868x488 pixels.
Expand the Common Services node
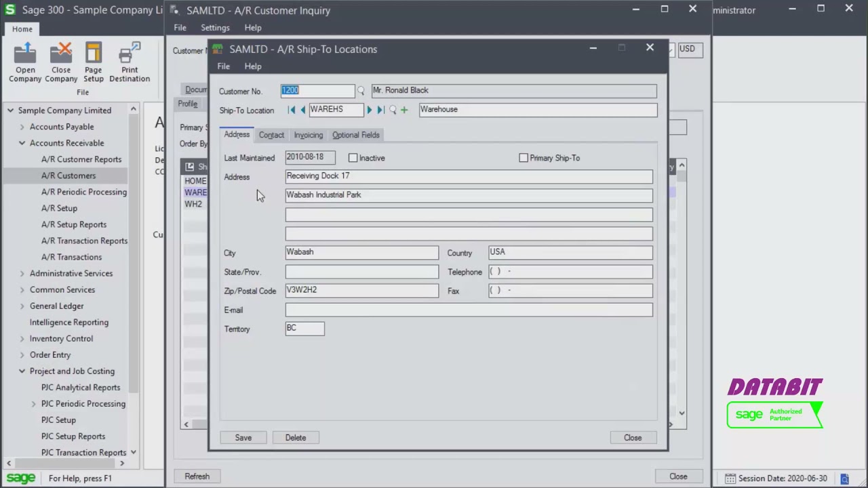coord(22,289)
